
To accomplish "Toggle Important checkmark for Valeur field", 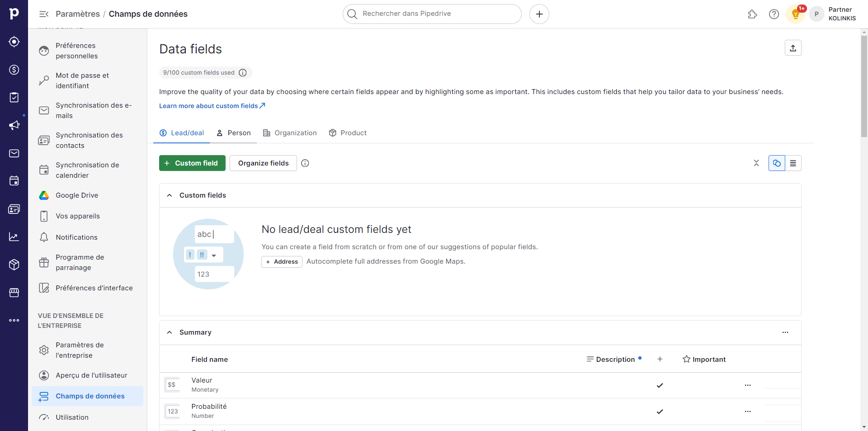I will (660, 385).
